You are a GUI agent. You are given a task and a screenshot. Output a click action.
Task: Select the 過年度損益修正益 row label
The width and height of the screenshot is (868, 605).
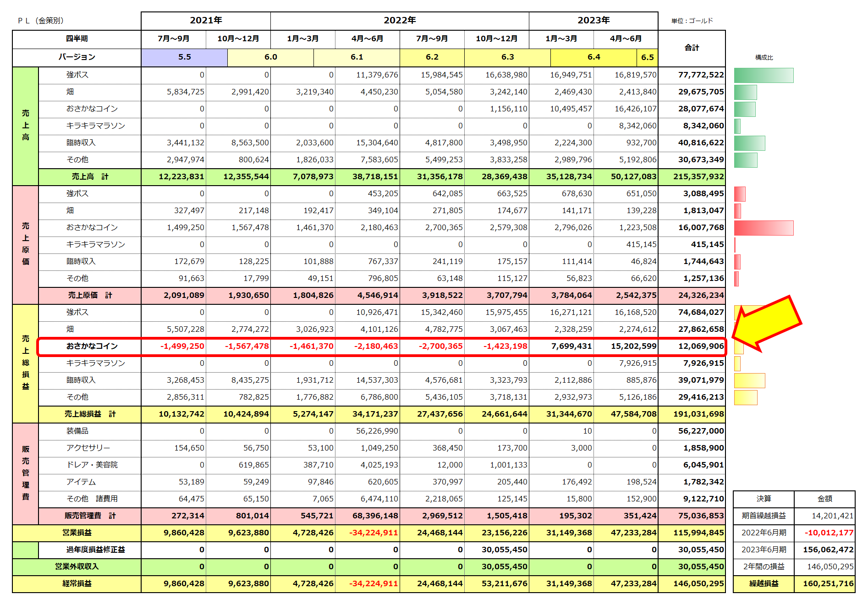pyautogui.click(x=95, y=550)
